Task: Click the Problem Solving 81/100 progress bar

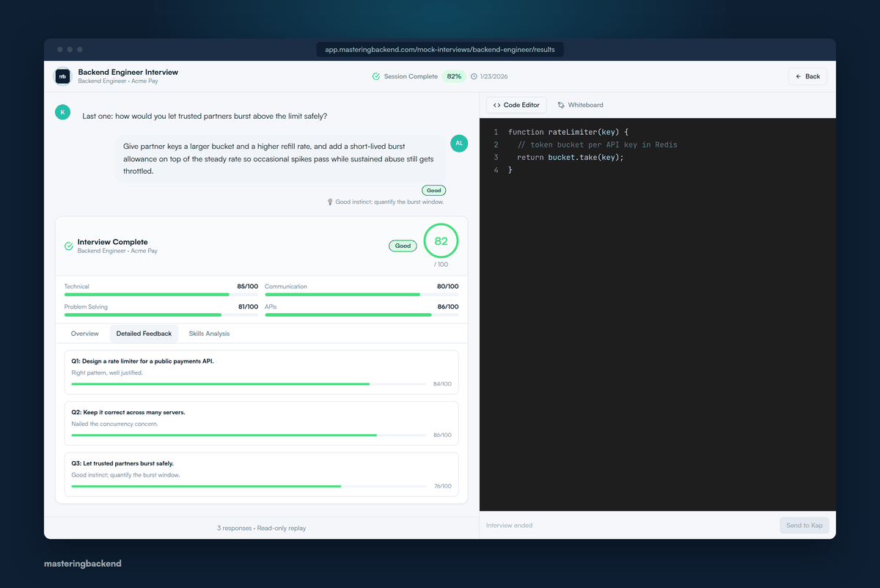Action: 161,315
